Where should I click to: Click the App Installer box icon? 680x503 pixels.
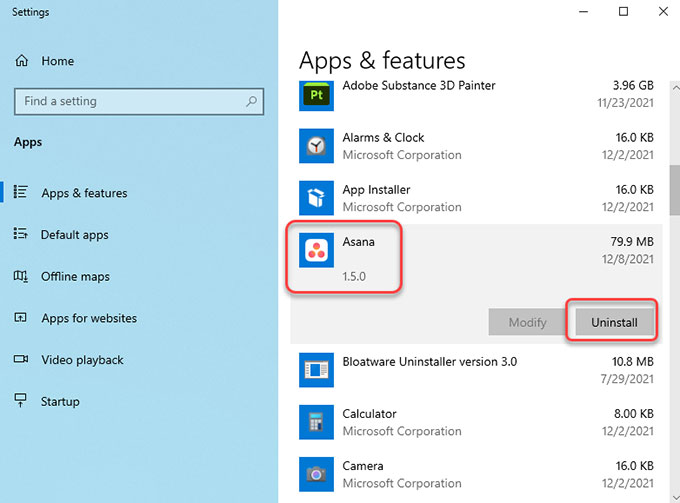coord(316,198)
